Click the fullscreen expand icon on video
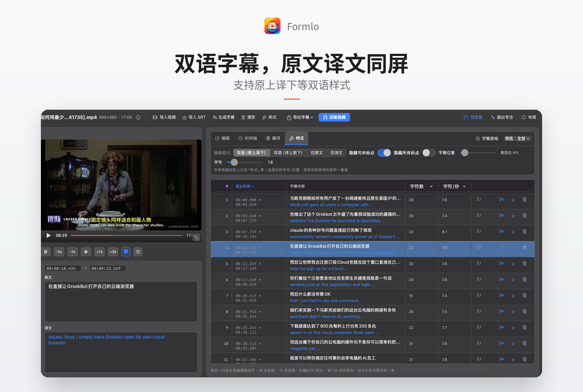 click(196, 237)
